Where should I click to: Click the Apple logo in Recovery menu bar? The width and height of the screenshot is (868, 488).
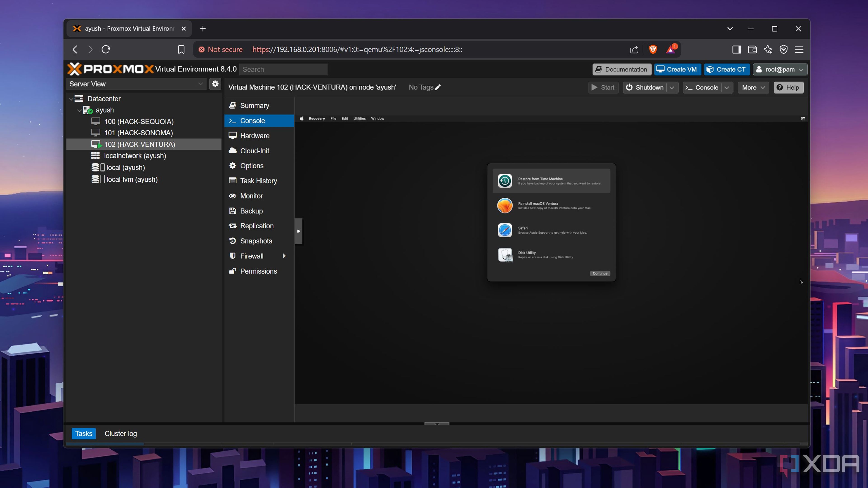(x=302, y=119)
